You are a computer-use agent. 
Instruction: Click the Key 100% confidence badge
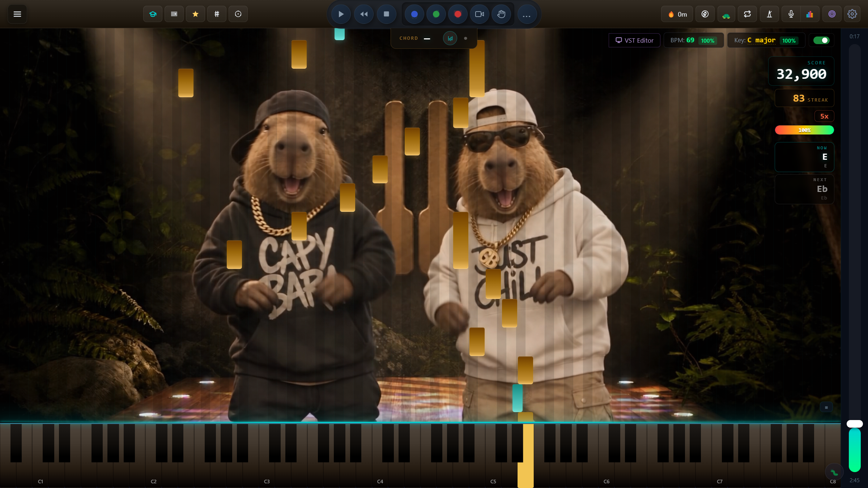pos(789,40)
